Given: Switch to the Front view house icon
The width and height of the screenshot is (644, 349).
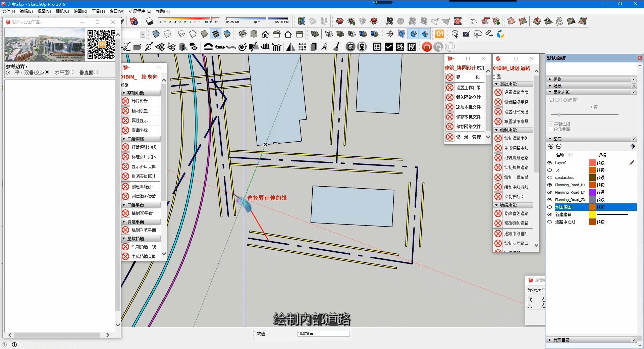Looking at the screenshot, I should [265, 34].
